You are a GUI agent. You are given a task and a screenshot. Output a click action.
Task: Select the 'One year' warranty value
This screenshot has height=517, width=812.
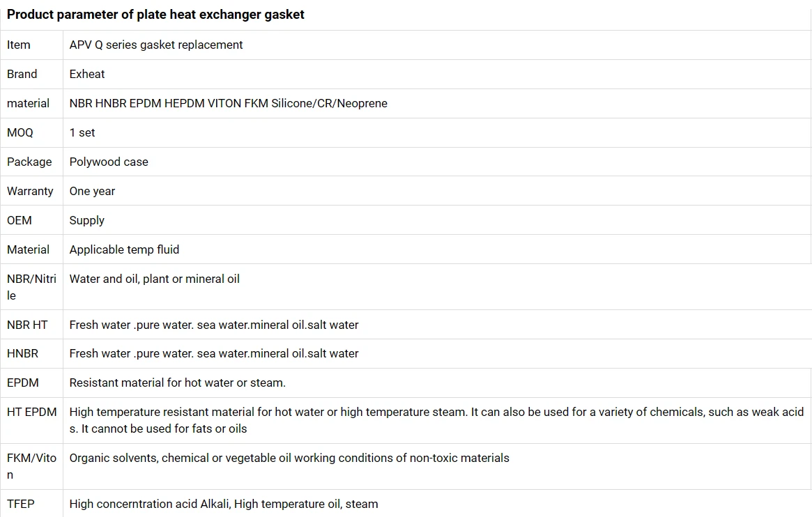tap(92, 191)
